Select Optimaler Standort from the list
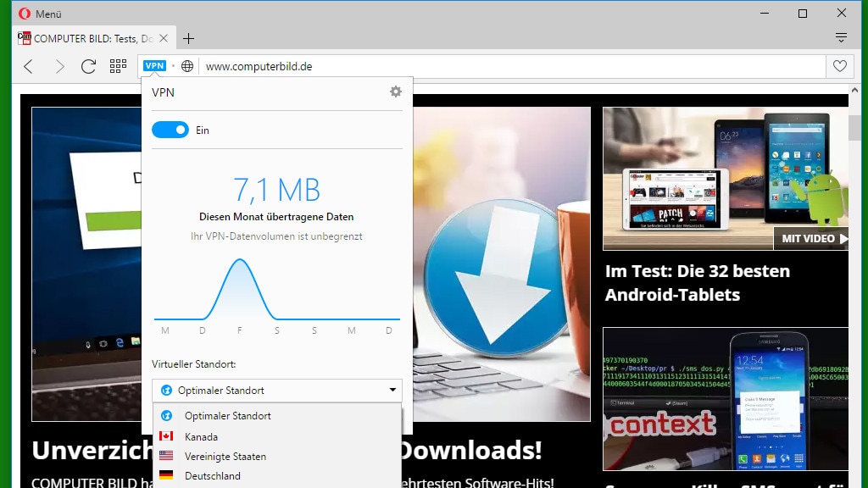 277,415
